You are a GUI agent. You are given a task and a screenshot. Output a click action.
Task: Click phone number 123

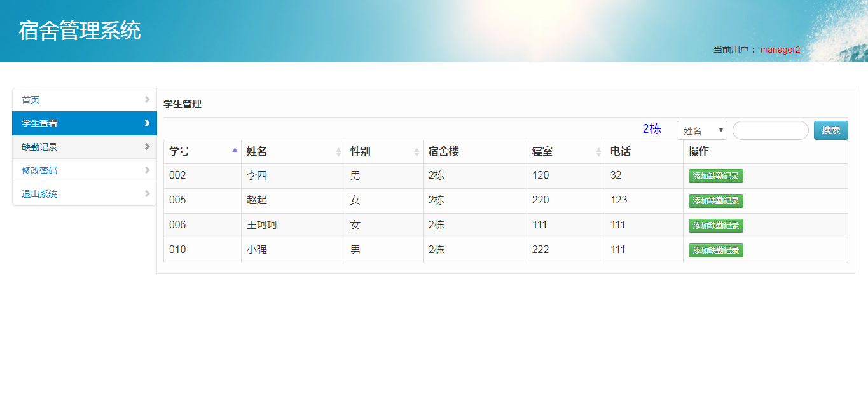point(619,200)
